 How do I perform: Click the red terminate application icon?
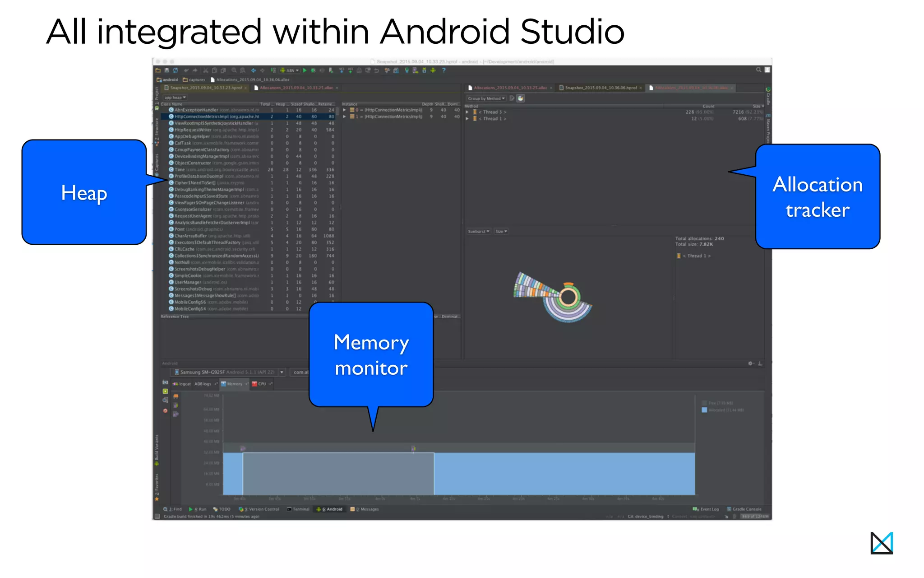[x=165, y=411]
